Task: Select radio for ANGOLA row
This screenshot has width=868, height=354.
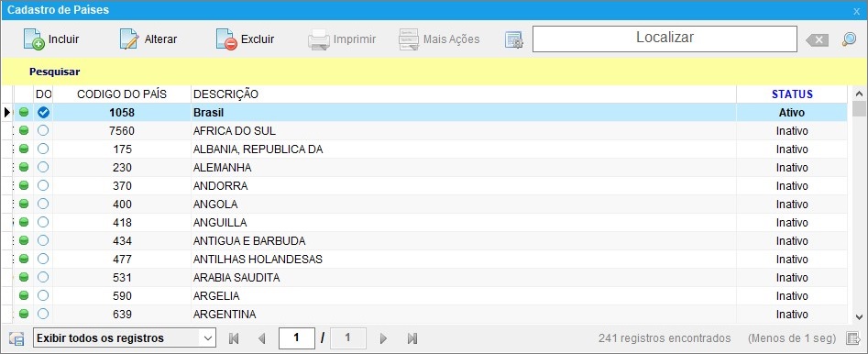Action: 43,204
